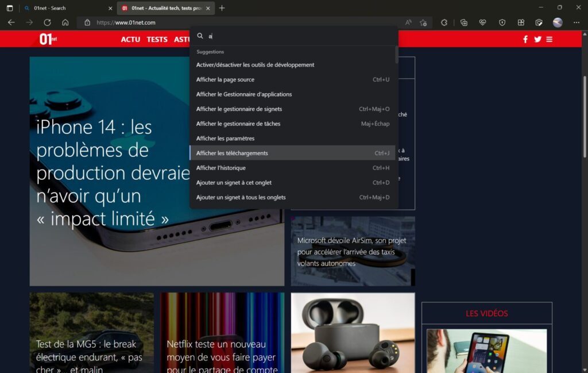Image resolution: width=588 pixels, height=373 pixels.
Task: Choose Ajouter un signet à cet onglet
Action: click(292, 182)
